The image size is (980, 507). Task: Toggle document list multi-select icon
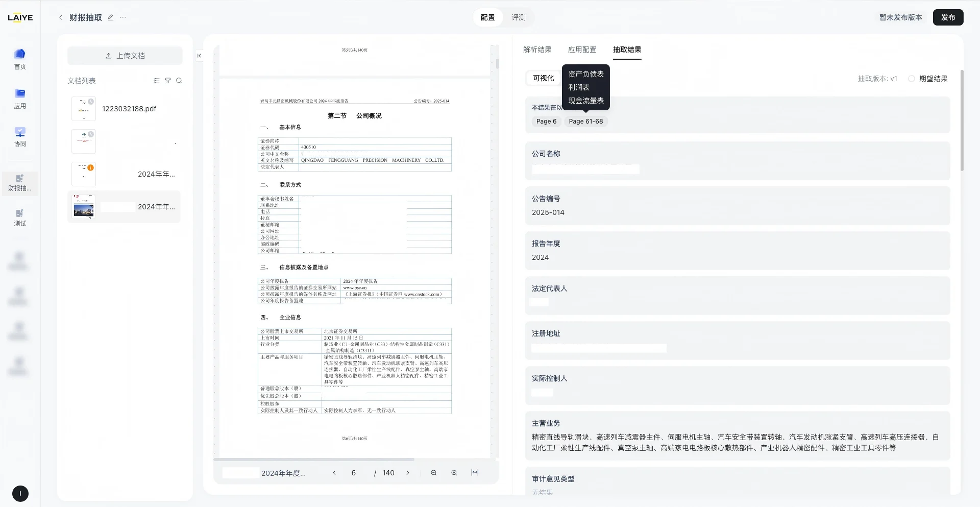pos(157,81)
